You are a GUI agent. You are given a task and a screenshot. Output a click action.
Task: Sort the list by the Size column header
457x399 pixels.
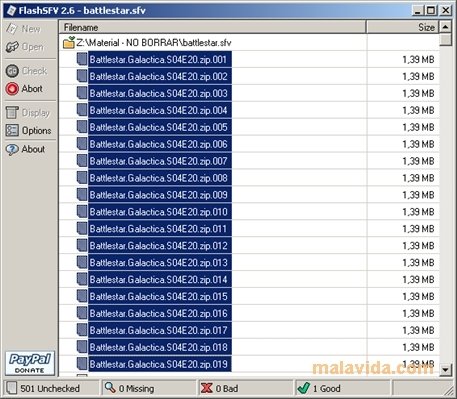(x=403, y=27)
